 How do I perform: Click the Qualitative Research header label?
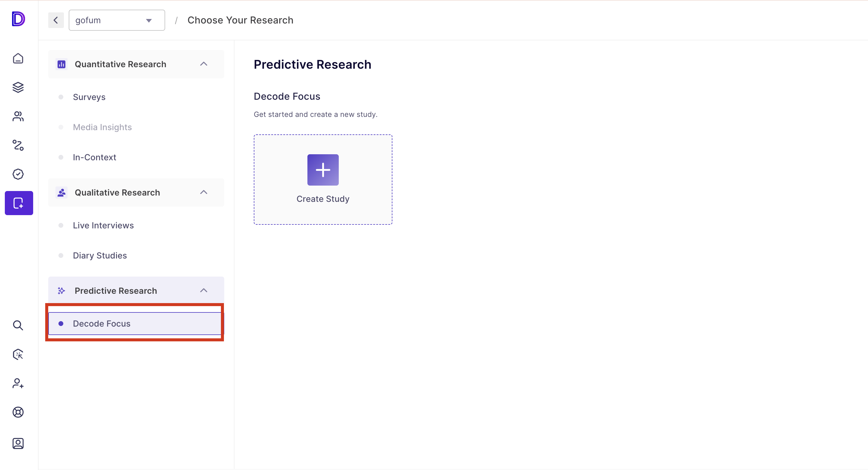[117, 193]
